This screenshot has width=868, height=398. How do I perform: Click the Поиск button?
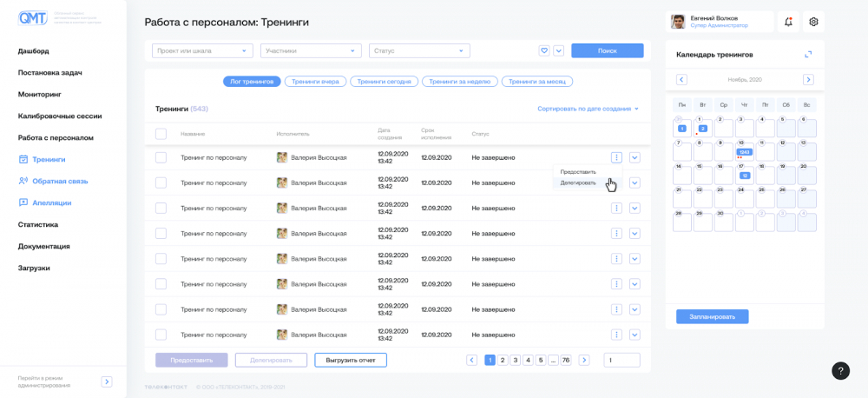608,50
